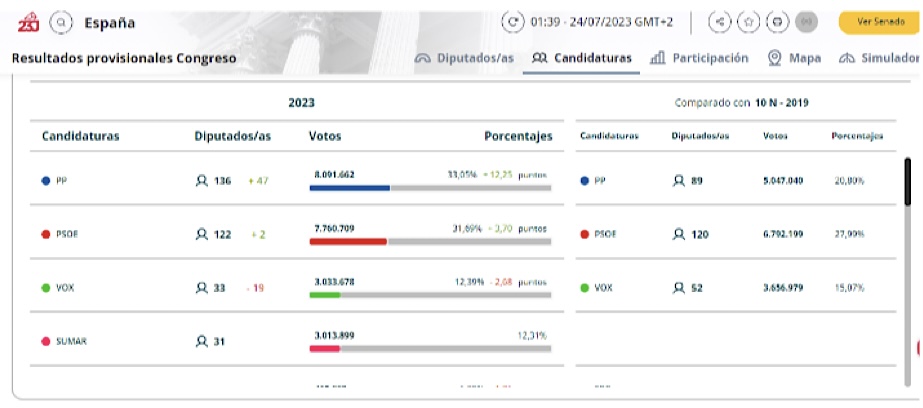This screenshot has width=923, height=408.
Task: Go to the Mapa tab
Action: pos(795,58)
